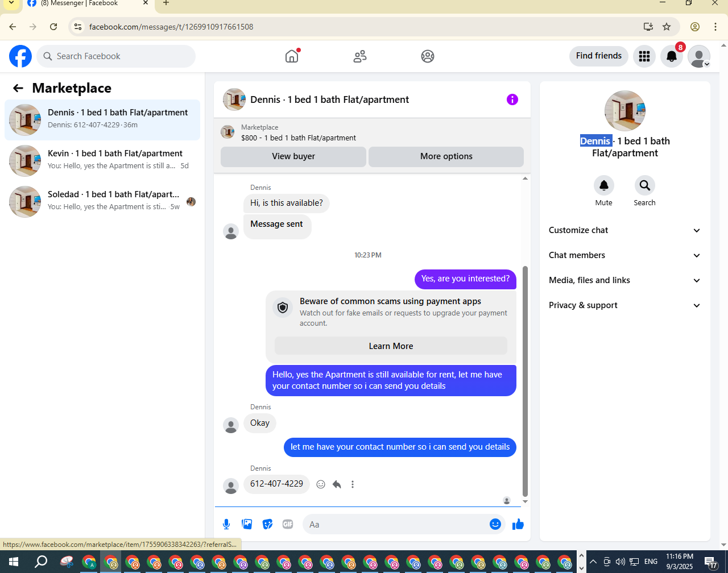View site information icon in address bar

[78, 27]
